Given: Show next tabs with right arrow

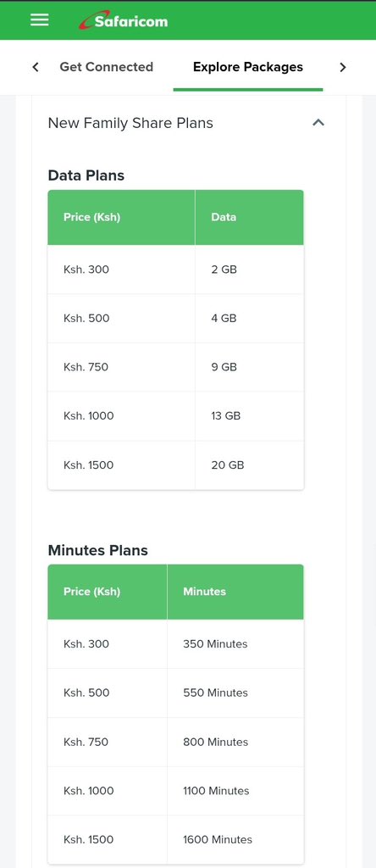Looking at the screenshot, I should [343, 67].
